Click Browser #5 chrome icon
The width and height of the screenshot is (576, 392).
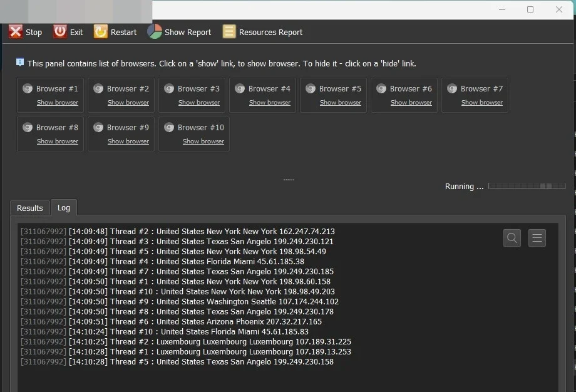(311, 88)
